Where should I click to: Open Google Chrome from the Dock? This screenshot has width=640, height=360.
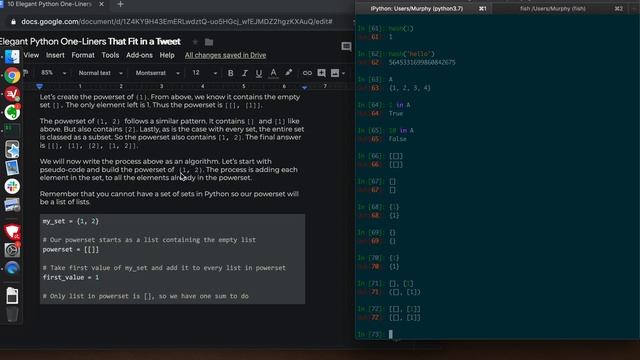(12, 76)
